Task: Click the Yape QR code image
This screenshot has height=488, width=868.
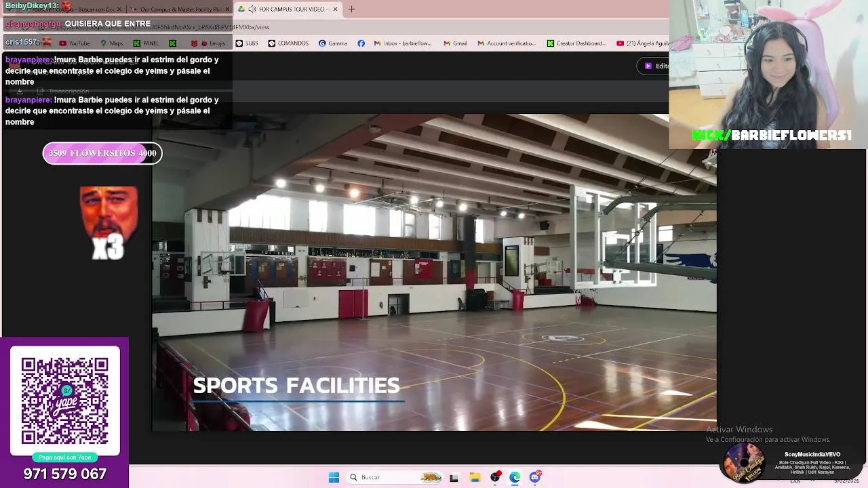Action: tap(65, 401)
